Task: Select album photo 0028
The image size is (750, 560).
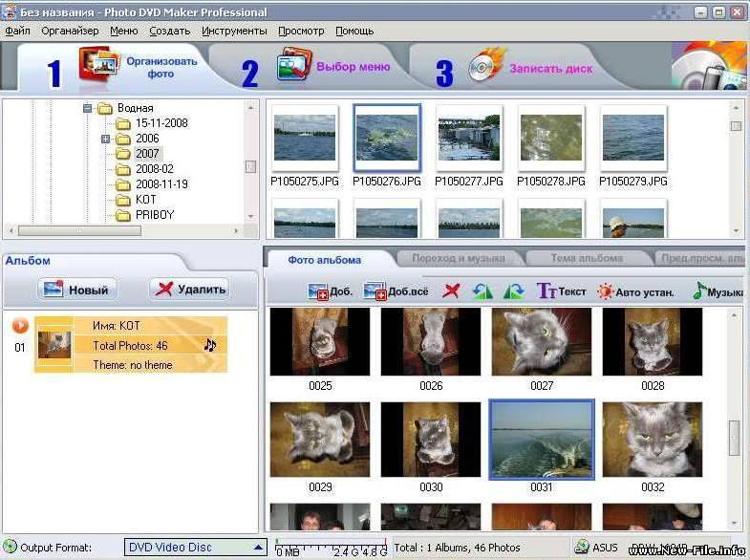Action: coord(653,341)
